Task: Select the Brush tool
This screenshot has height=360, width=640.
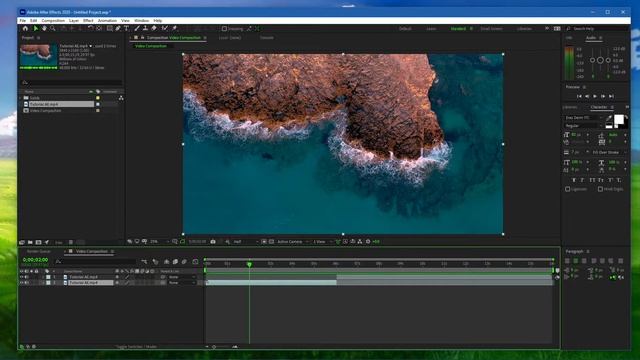Action: coord(137,29)
